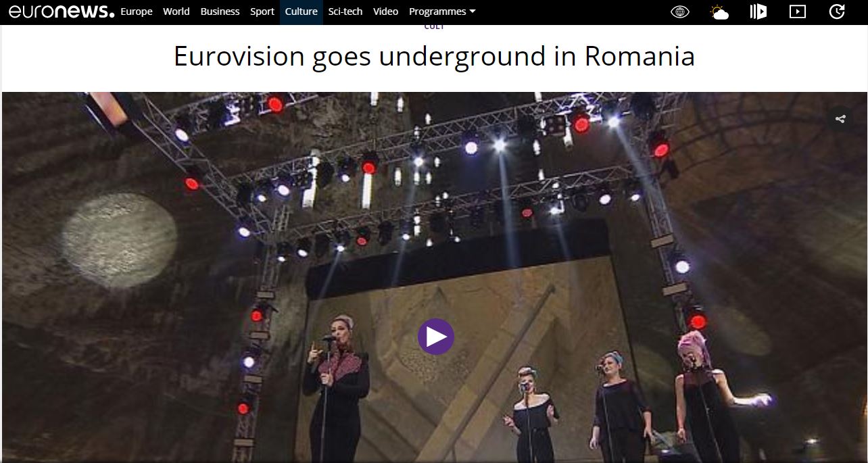Image resolution: width=868 pixels, height=463 pixels.
Task: Click the share icon on video
Action: click(840, 119)
